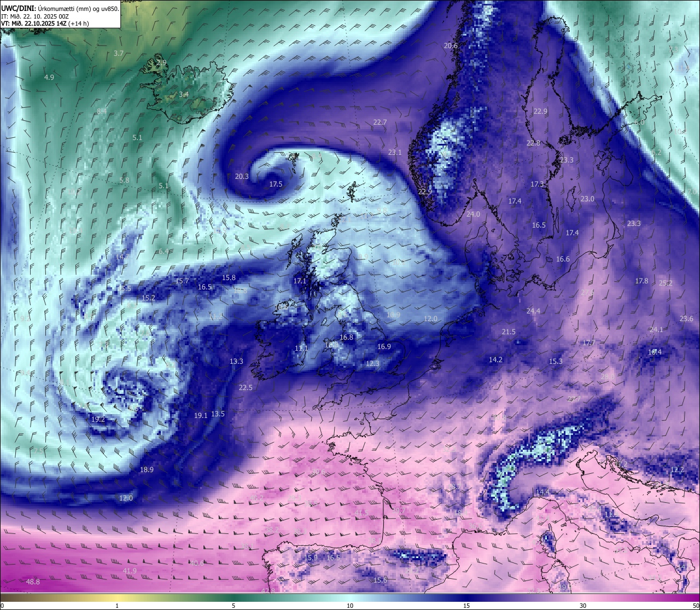The height and width of the screenshot is (610, 700).
Task: Click the 23.6 value label
Action: pos(686,319)
